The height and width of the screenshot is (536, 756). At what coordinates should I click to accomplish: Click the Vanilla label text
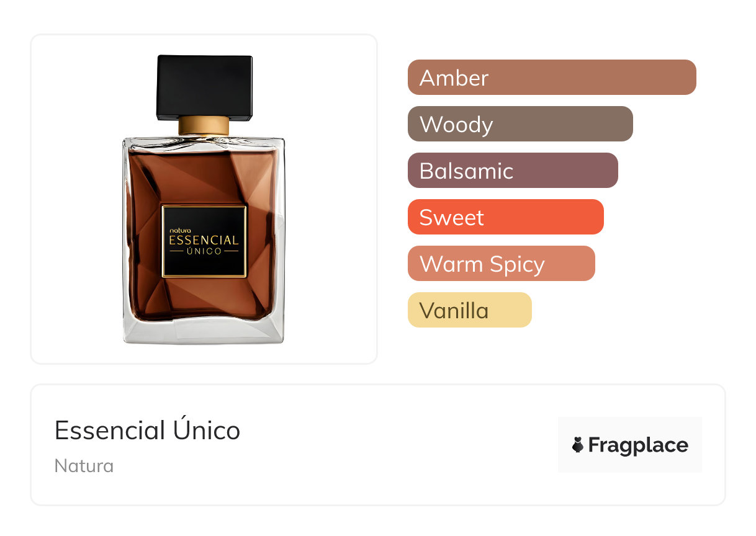pyautogui.click(x=454, y=311)
